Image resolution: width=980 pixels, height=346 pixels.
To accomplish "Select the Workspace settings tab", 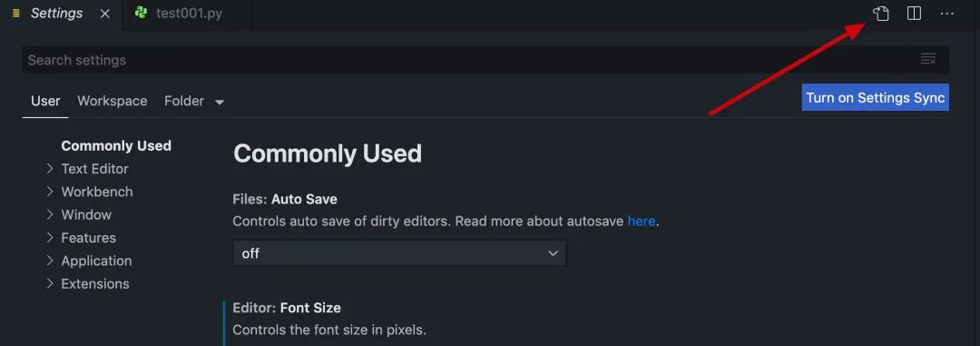I will click(113, 101).
